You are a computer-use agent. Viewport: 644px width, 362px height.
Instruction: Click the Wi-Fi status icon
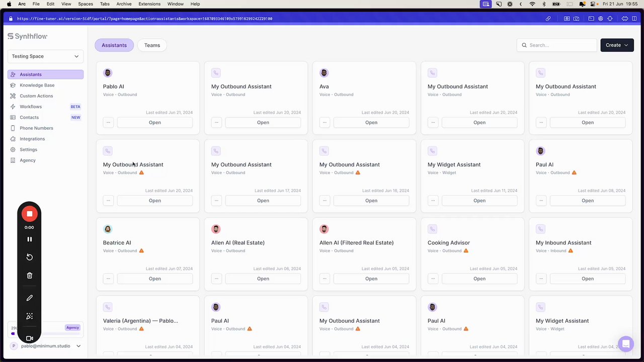click(x=532, y=4)
